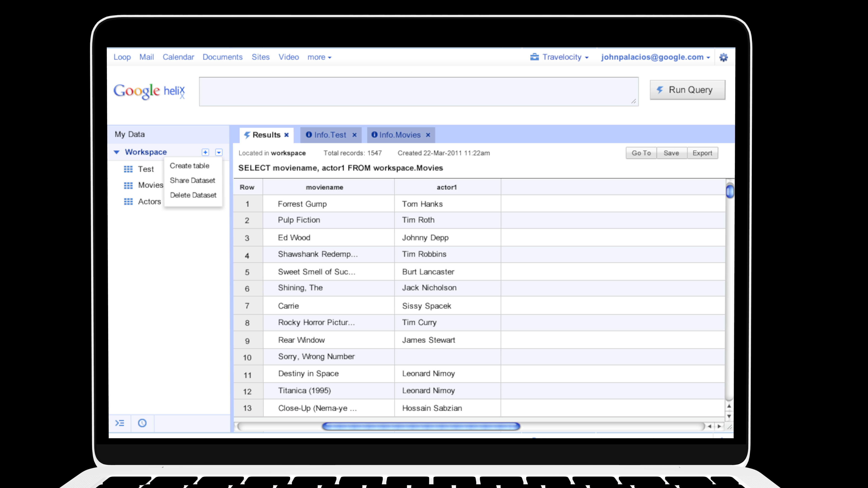Click the Test dataset icon

(128, 169)
